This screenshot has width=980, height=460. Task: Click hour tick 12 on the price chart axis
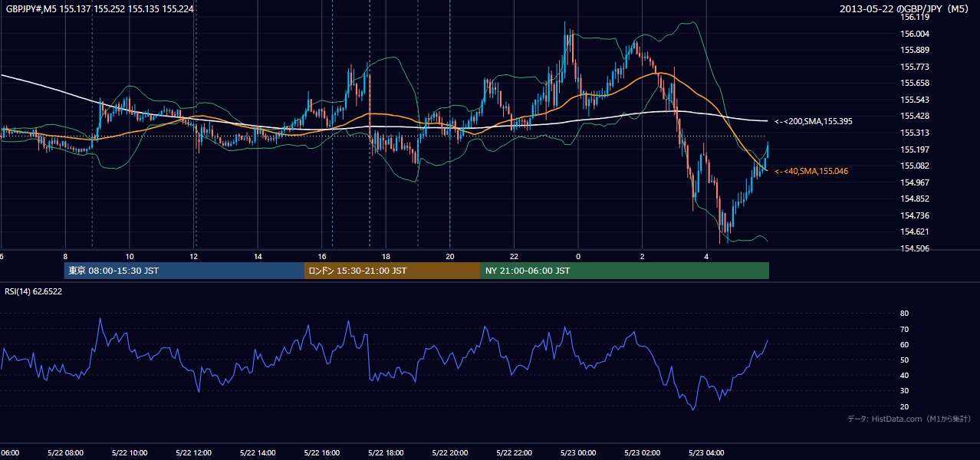(x=194, y=256)
